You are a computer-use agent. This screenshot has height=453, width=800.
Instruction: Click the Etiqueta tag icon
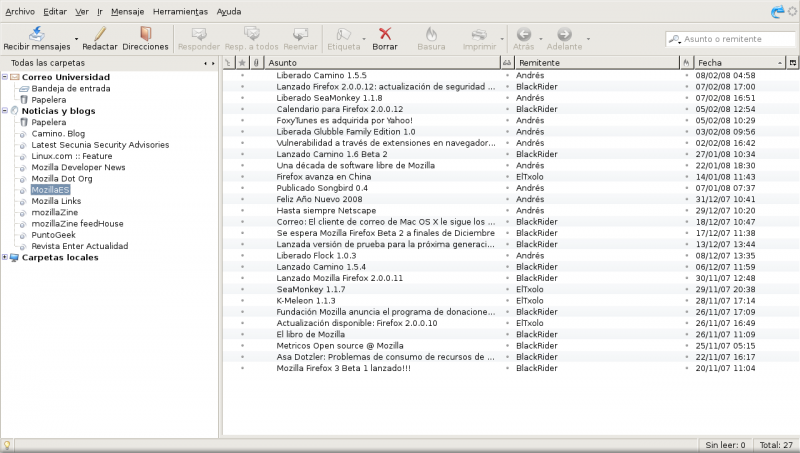coord(343,34)
